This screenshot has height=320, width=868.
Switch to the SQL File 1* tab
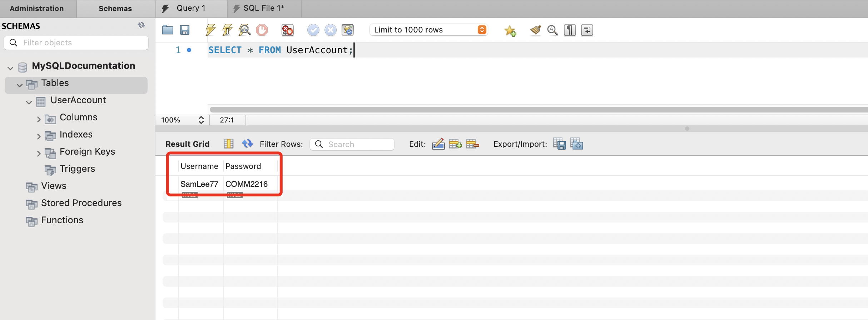263,9
